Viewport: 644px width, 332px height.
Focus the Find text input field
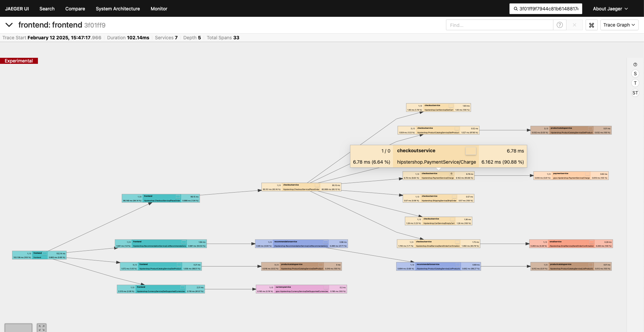point(499,25)
